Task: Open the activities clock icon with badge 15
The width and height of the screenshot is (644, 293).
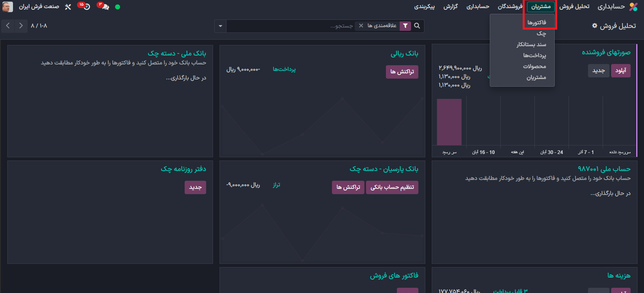Action: click(86, 7)
